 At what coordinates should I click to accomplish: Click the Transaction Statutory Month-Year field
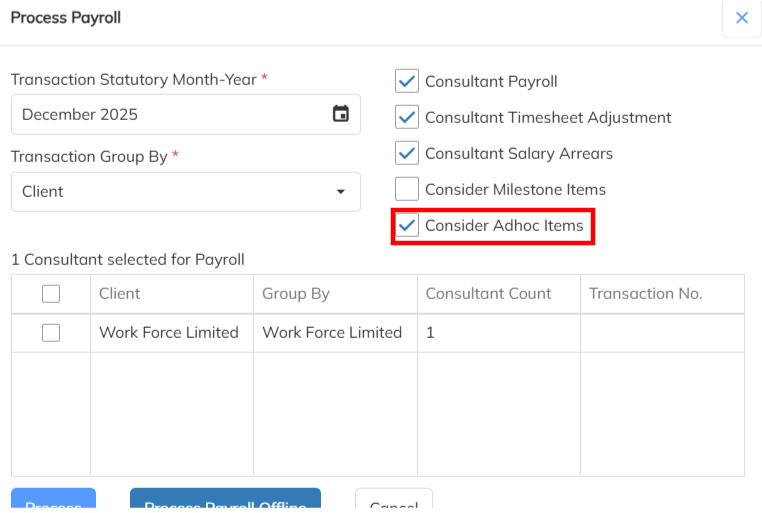[x=170, y=114]
